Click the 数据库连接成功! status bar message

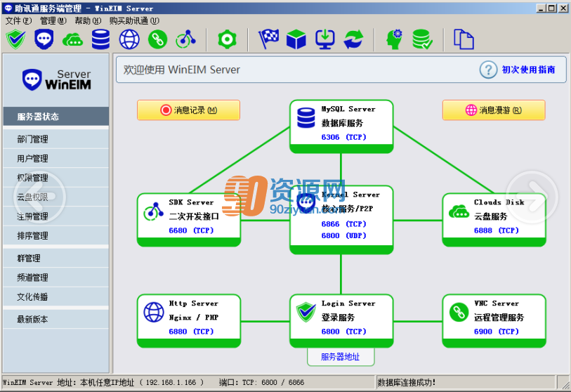[x=407, y=383]
